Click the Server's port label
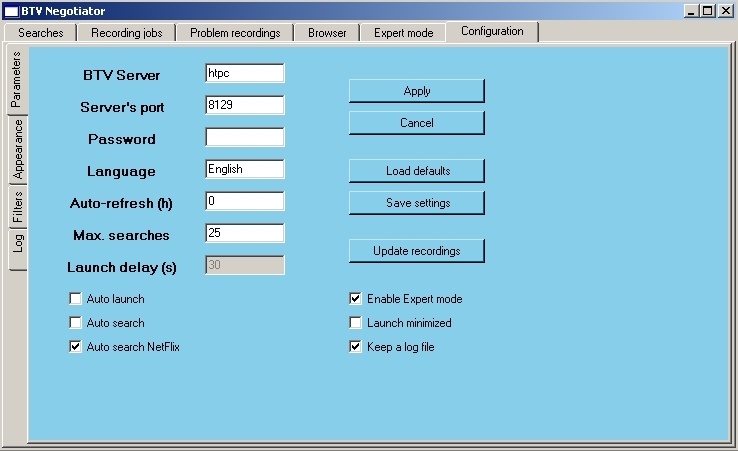 pos(122,107)
